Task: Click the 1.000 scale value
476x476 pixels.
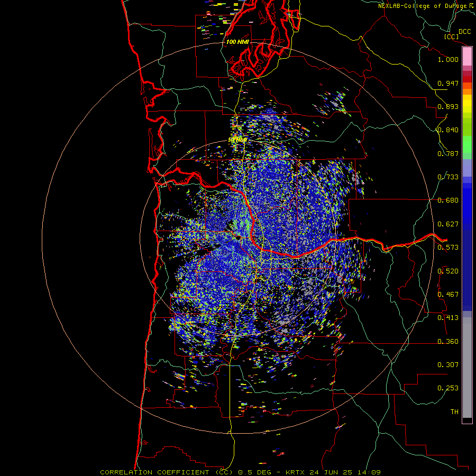Action: pos(448,59)
